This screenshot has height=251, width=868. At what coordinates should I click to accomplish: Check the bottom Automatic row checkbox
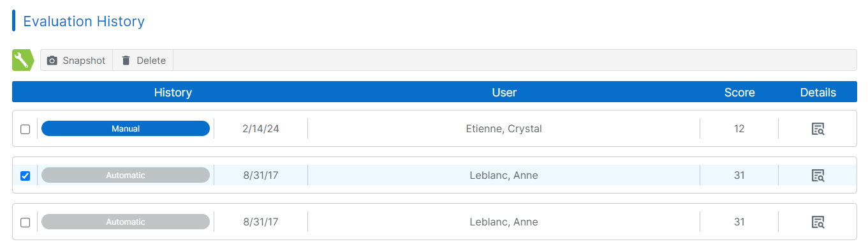coord(25,222)
